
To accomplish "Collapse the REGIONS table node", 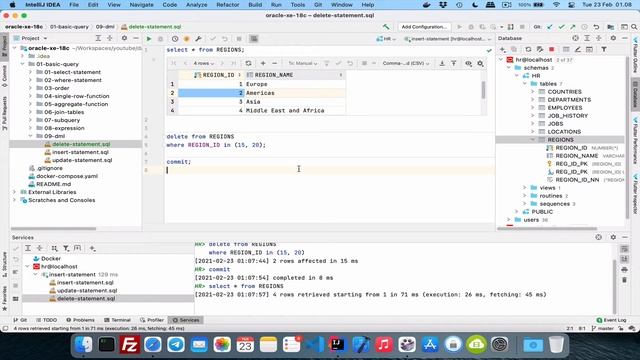I will tap(533, 140).
